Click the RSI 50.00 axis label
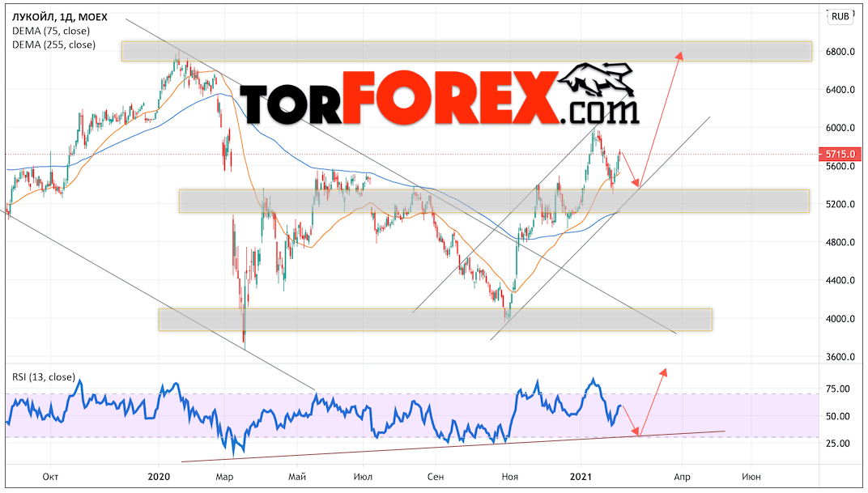Viewport: 868px width, 493px height. point(837,416)
